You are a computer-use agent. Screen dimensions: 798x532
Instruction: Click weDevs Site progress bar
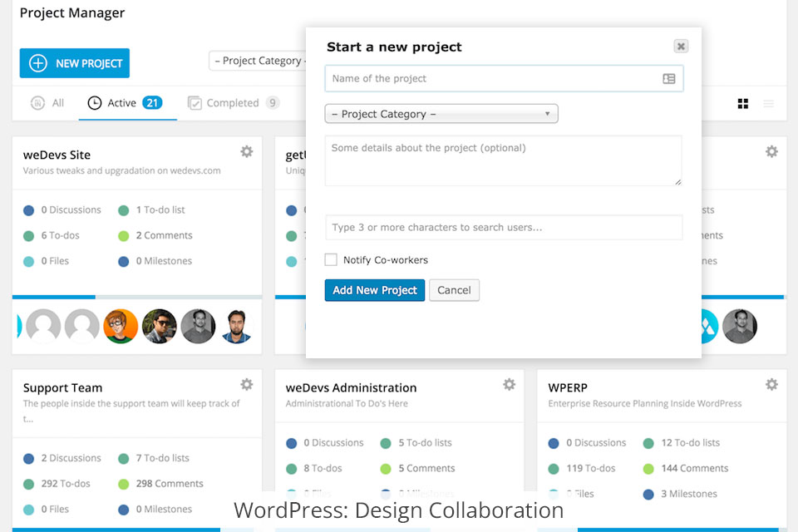point(137,297)
